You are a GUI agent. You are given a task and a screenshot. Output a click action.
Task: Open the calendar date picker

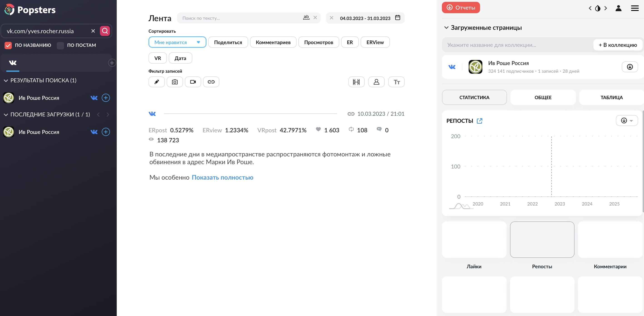[397, 18]
